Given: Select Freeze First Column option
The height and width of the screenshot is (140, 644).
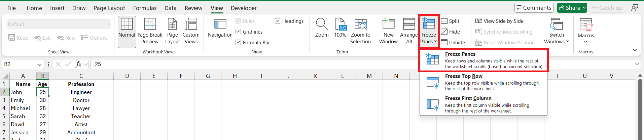Looking at the screenshot, I should [x=484, y=104].
